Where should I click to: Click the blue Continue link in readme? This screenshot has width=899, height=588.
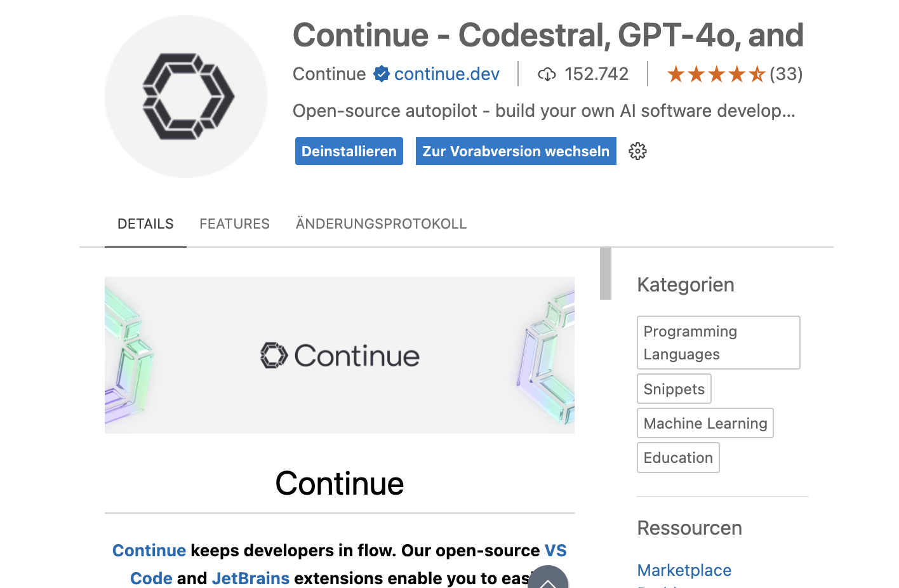click(x=149, y=551)
